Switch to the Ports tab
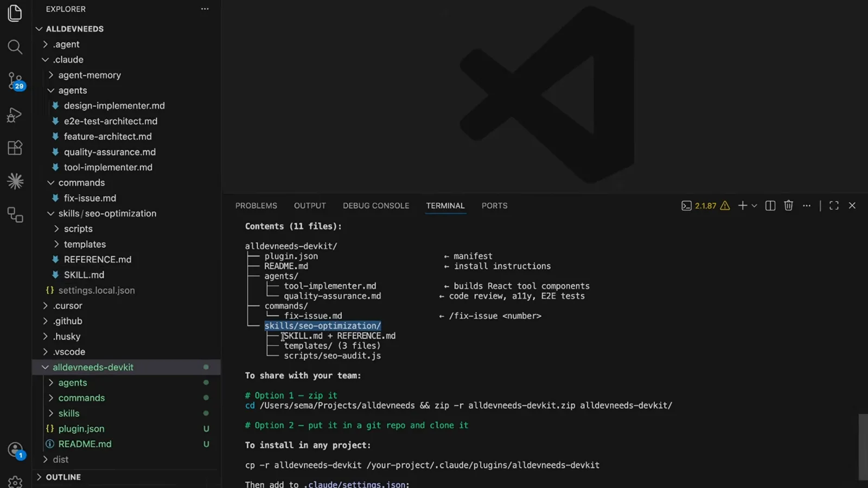Viewport: 868px width, 488px height. point(495,206)
